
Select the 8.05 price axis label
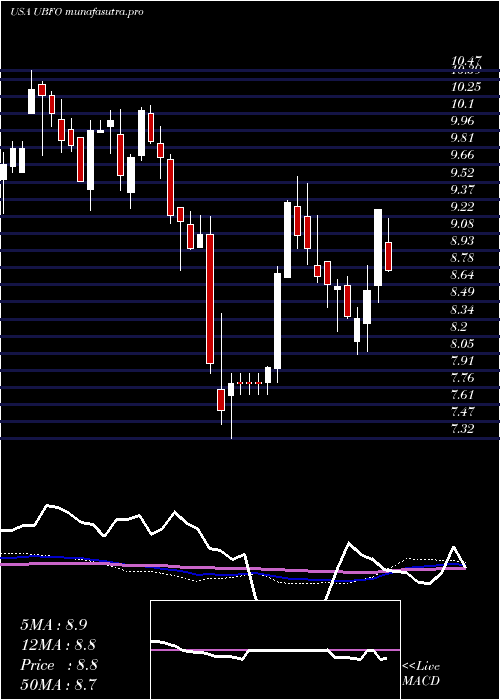click(464, 344)
